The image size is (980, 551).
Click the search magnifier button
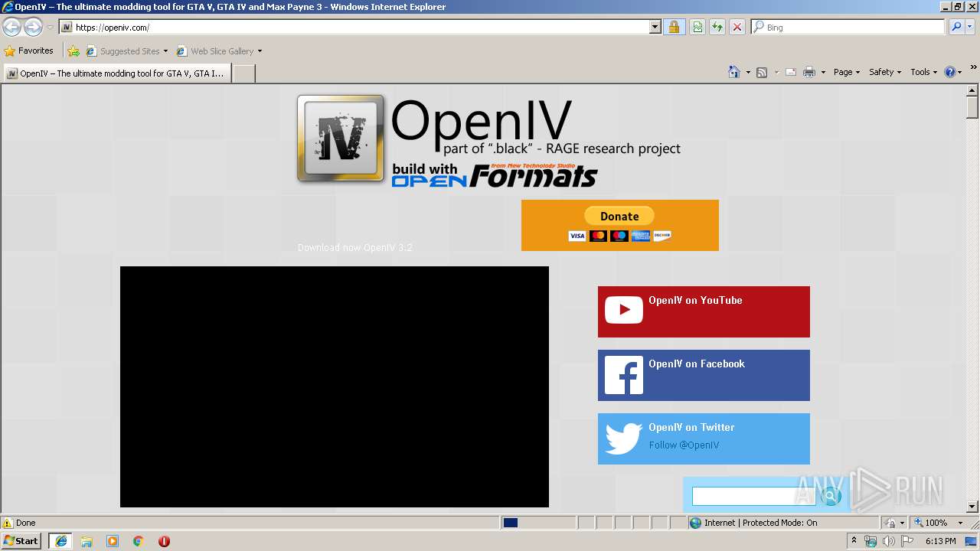(x=955, y=27)
